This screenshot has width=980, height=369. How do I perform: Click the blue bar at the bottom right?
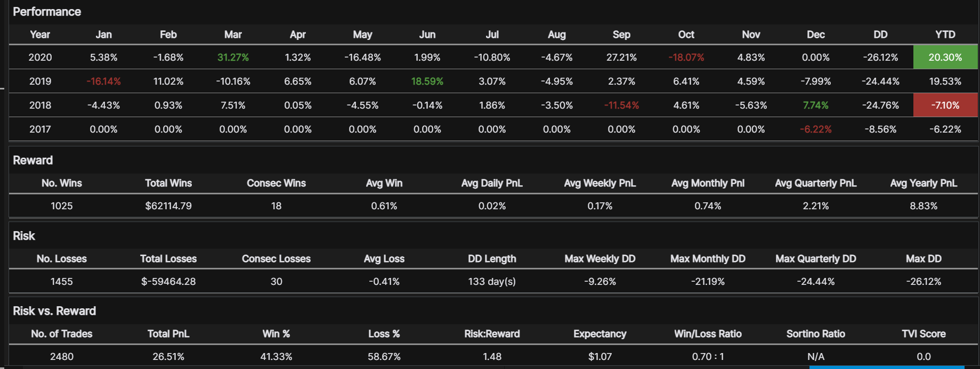(x=886, y=367)
